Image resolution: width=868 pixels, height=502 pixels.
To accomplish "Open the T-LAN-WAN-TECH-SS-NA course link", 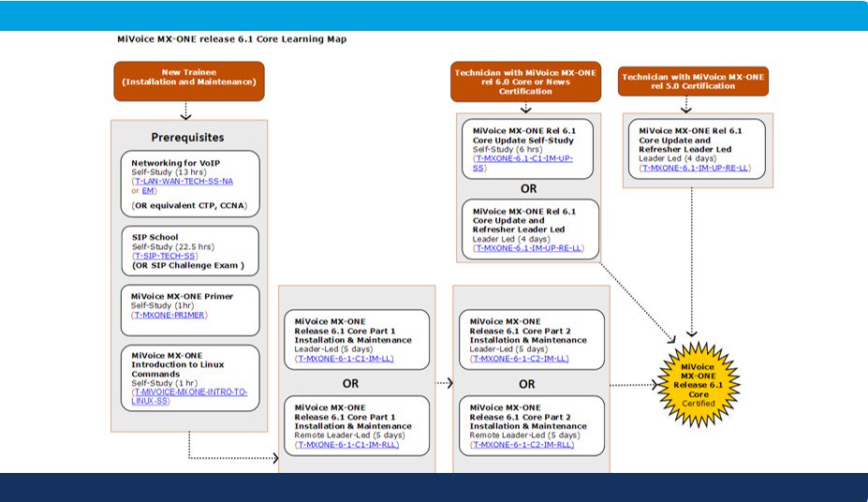I will pos(184,182).
